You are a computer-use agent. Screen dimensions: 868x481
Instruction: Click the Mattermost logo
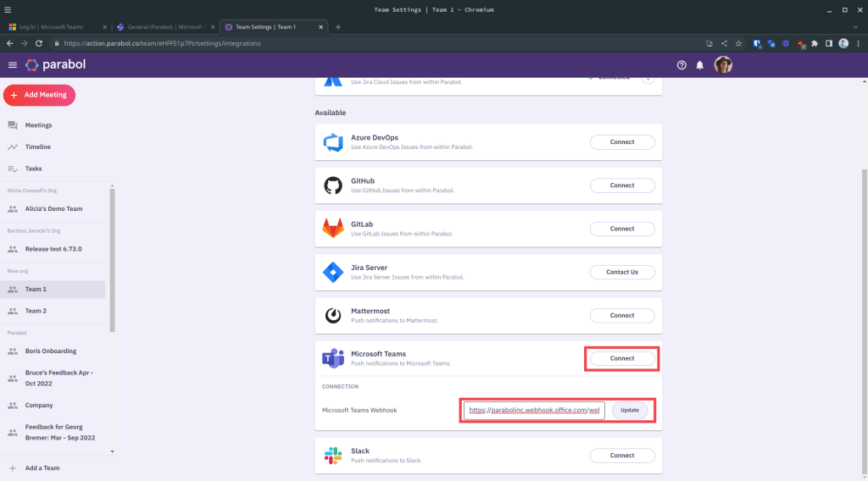click(x=332, y=316)
